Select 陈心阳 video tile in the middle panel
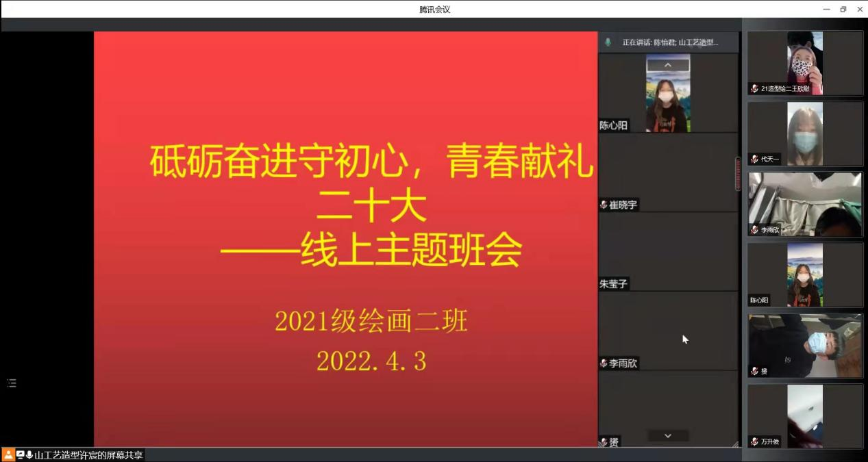Screen dimensions: 868x462 pos(668,93)
